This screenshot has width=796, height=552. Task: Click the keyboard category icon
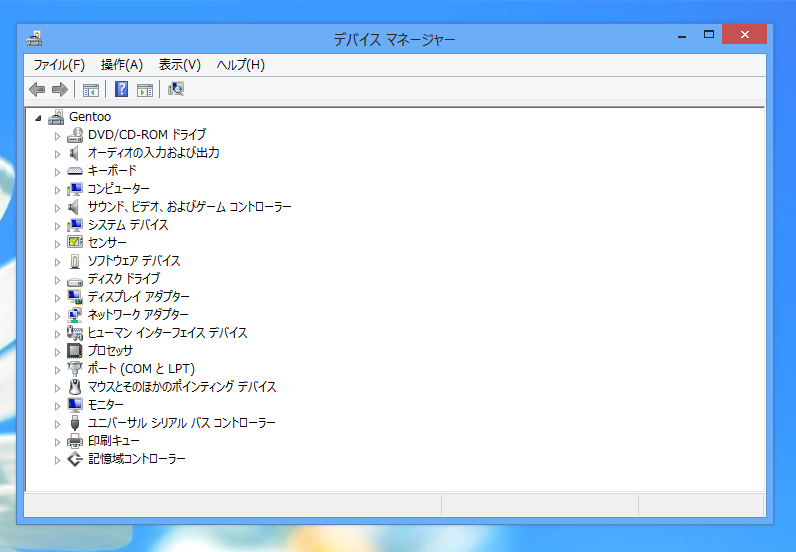(x=75, y=171)
